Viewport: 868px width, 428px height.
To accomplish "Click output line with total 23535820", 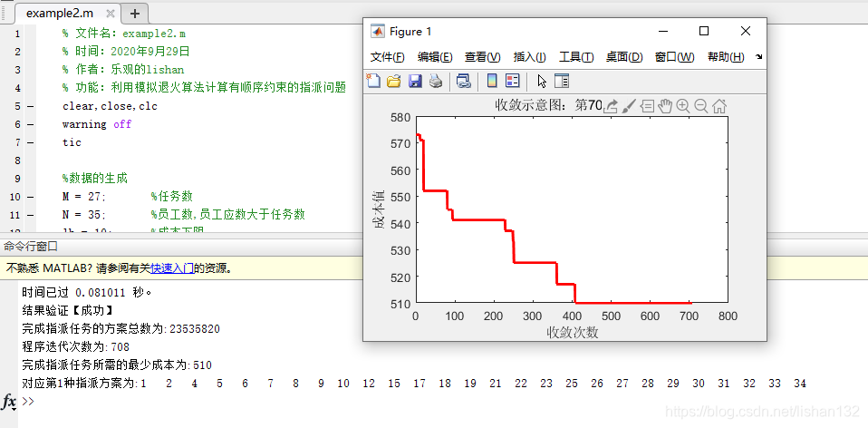I will click(121, 329).
